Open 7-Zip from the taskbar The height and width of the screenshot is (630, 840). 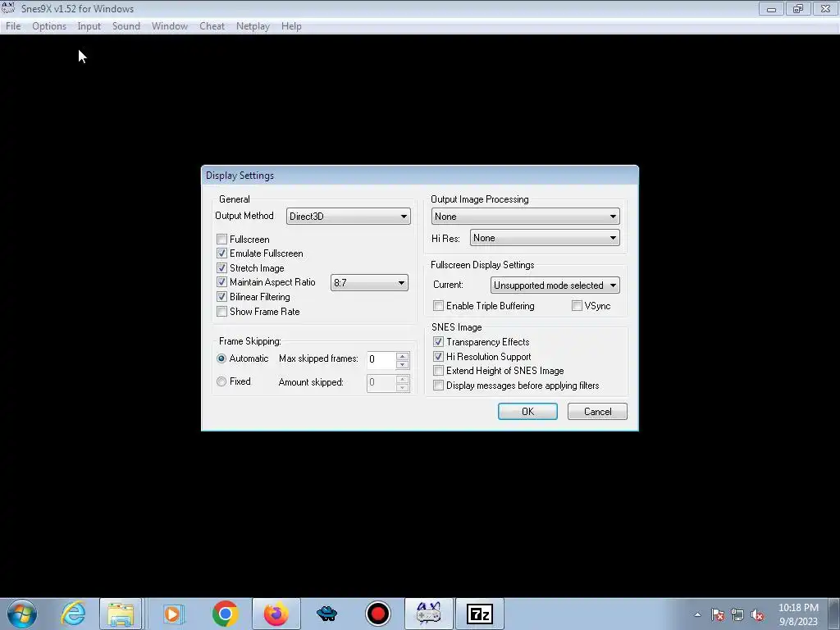point(480,614)
